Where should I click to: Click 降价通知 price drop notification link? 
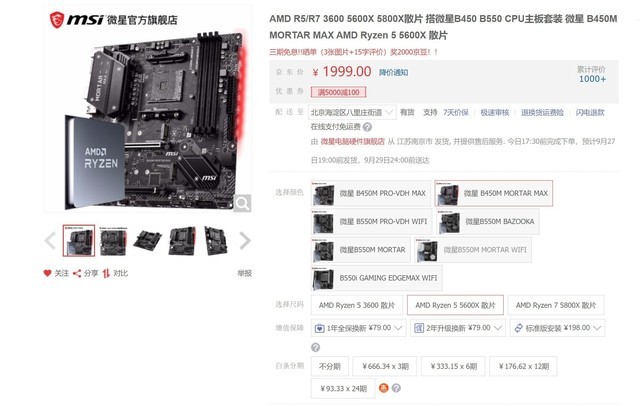pos(393,73)
